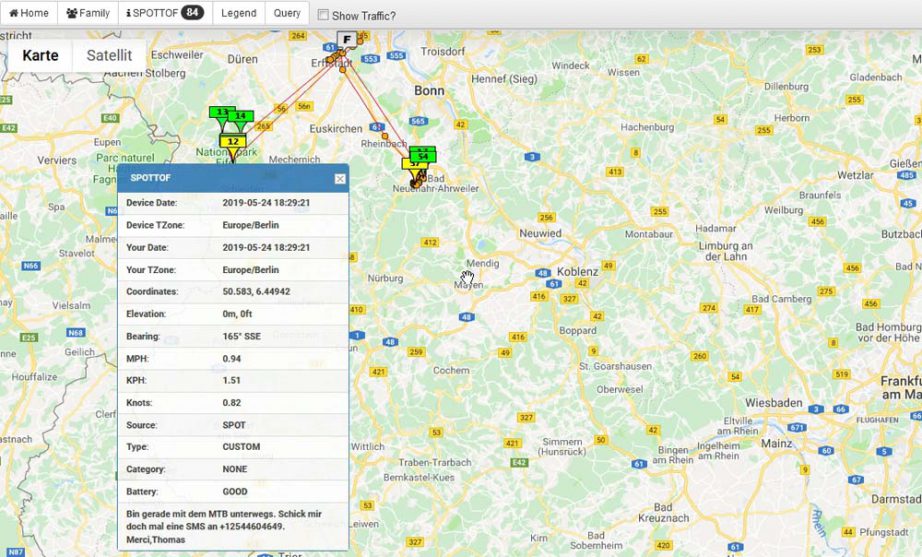922x557 pixels.
Task: Click the yellow marker labeled 12
Action: pyautogui.click(x=232, y=141)
